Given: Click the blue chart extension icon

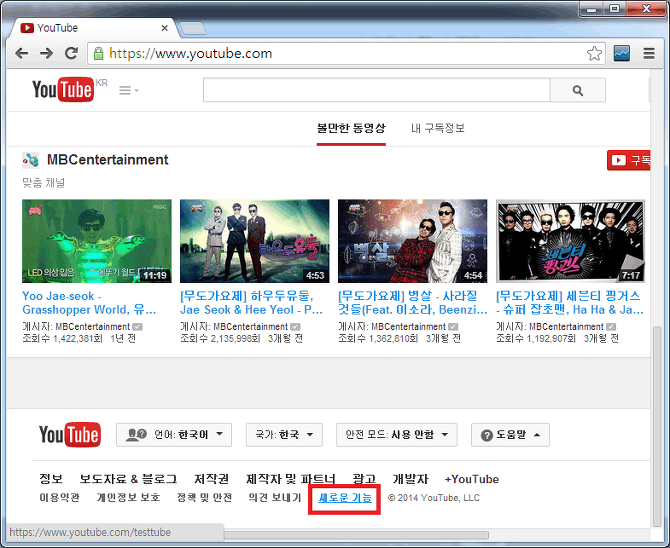Looking at the screenshot, I should click(x=621, y=53).
